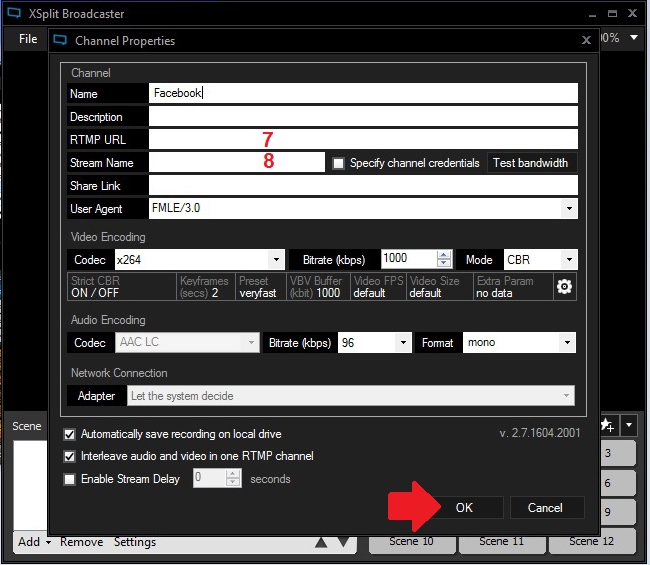Disable automatically save recording on local drive
Image resolution: width=650 pixels, height=565 pixels.
point(70,435)
